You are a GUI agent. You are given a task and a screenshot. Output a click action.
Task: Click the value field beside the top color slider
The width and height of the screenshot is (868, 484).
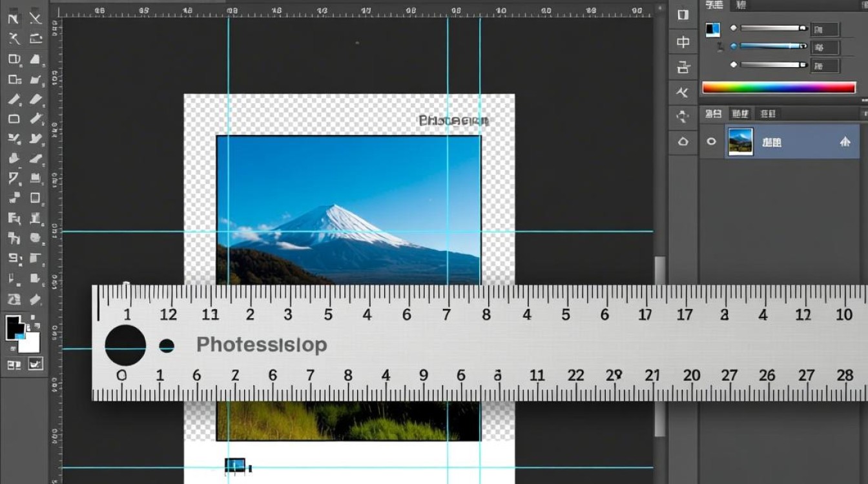(825, 29)
